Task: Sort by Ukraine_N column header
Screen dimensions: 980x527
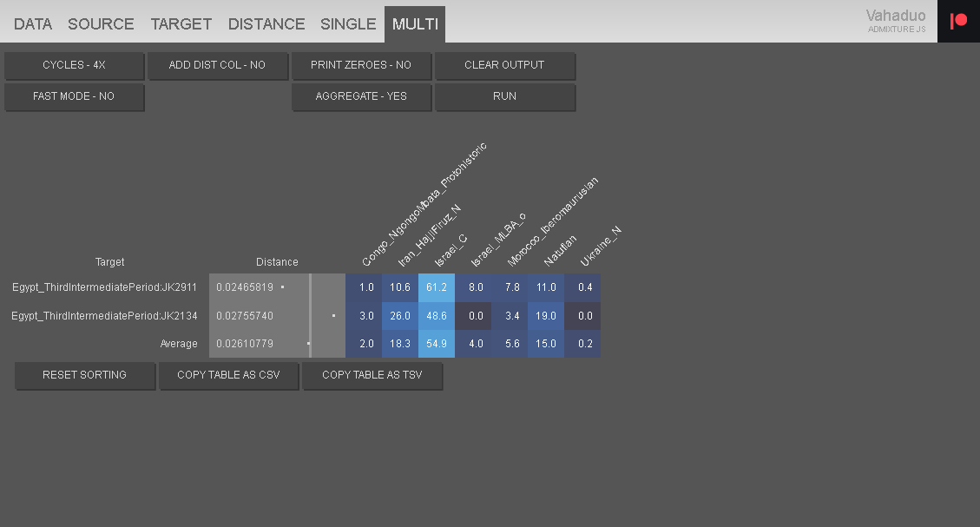Action: point(600,247)
